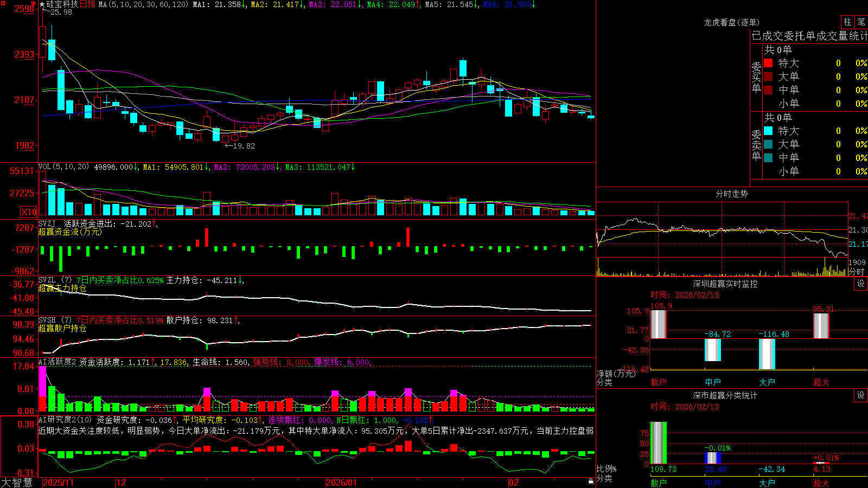Click the 12 month timeline marker
The width and height of the screenshot is (868, 488).
coord(121,483)
